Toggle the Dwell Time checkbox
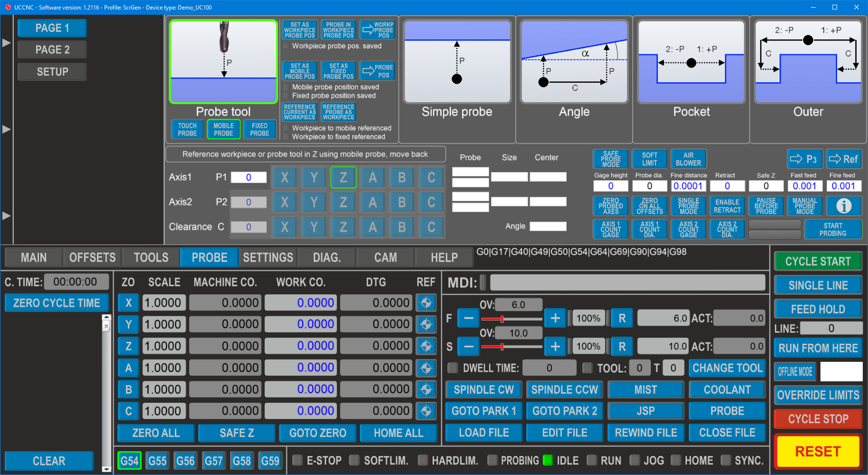 coord(453,368)
